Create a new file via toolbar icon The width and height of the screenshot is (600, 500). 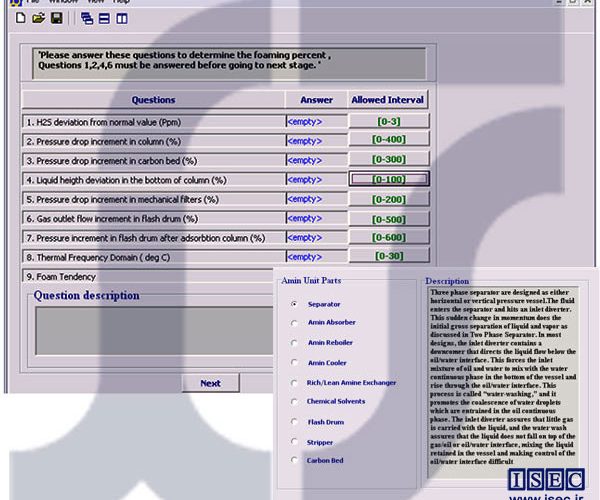coord(21,18)
